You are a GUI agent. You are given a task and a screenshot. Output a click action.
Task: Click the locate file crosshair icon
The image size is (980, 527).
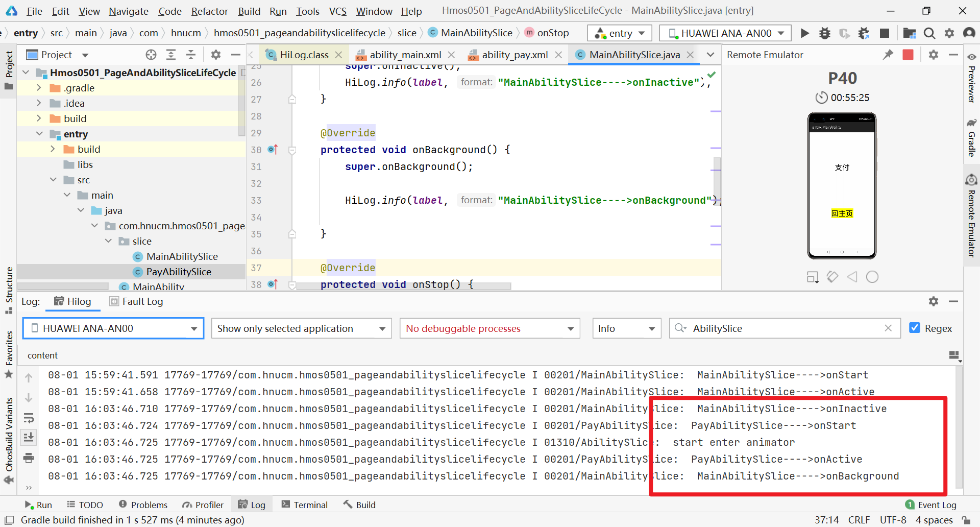click(x=151, y=55)
